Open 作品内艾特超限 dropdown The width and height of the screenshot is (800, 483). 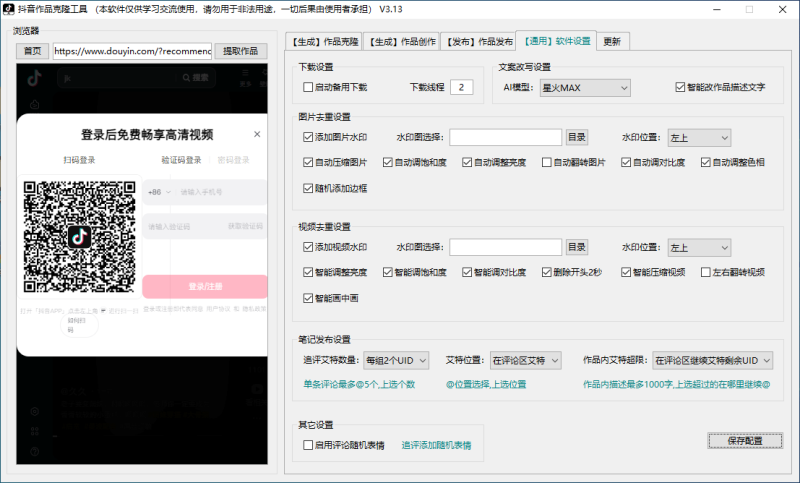(713, 361)
